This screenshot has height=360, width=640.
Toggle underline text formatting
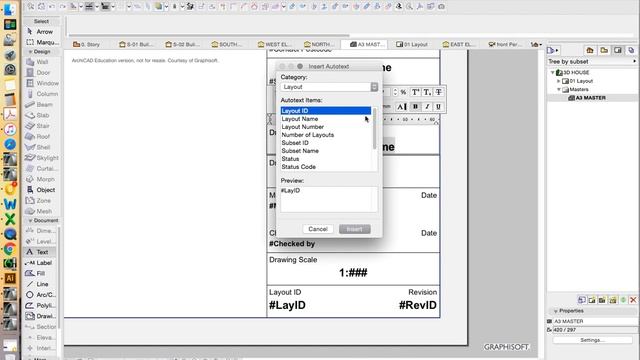(438, 107)
